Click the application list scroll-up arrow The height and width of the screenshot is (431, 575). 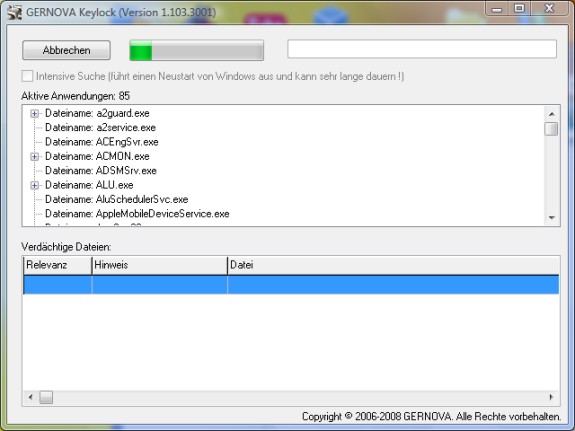coord(552,114)
